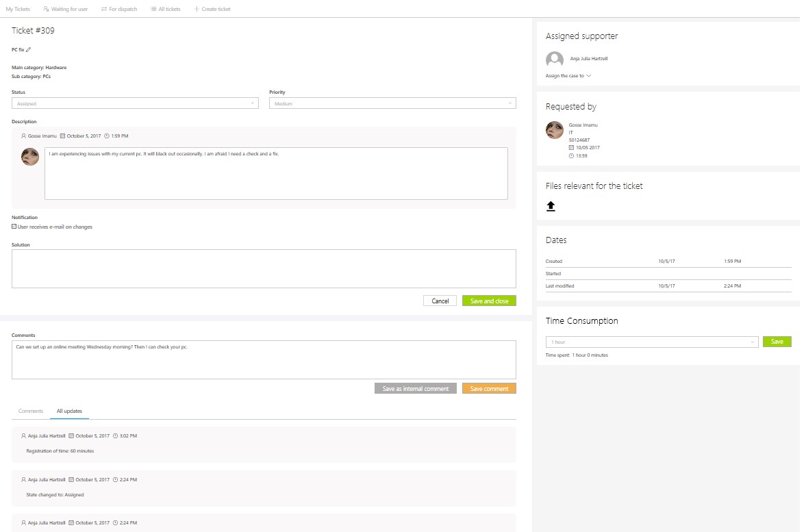Switch to the Comments tab
The width and height of the screenshot is (806, 532).
pos(31,411)
